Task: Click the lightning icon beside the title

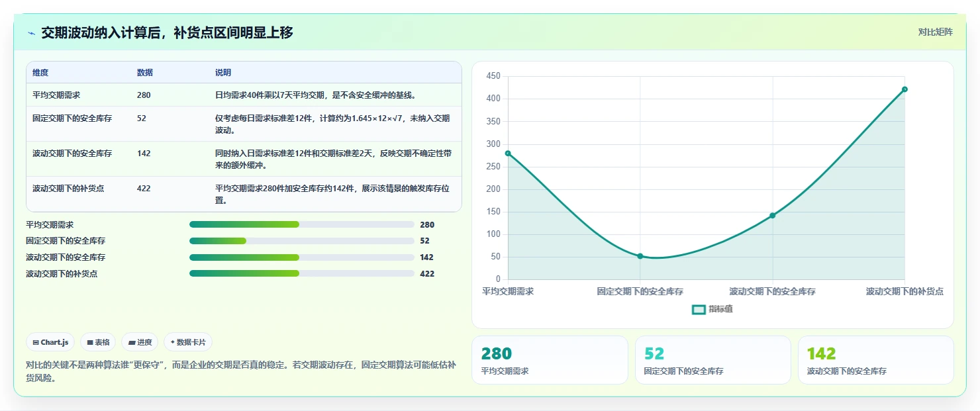Action: click(32, 33)
